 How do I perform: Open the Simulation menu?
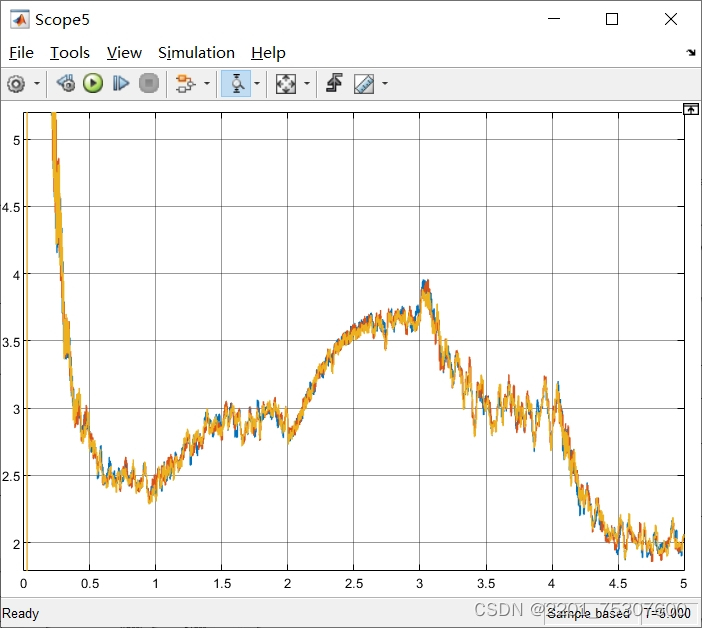click(x=196, y=53)
